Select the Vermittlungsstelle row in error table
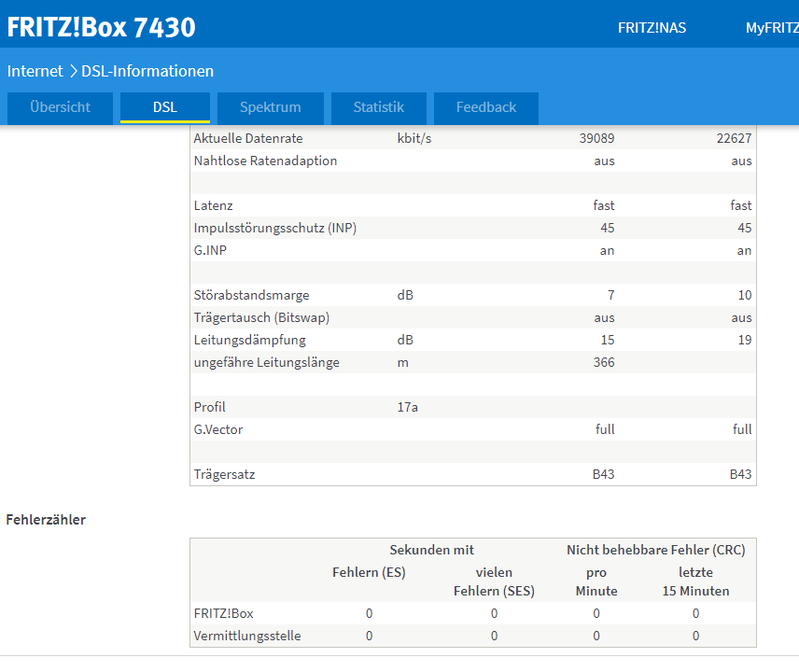This screenshot has height=672, width=799. (x=247, y=636)
